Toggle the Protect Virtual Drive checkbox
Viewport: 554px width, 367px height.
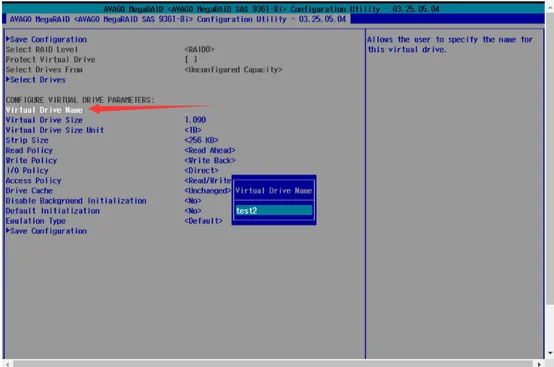coord(191,59)
